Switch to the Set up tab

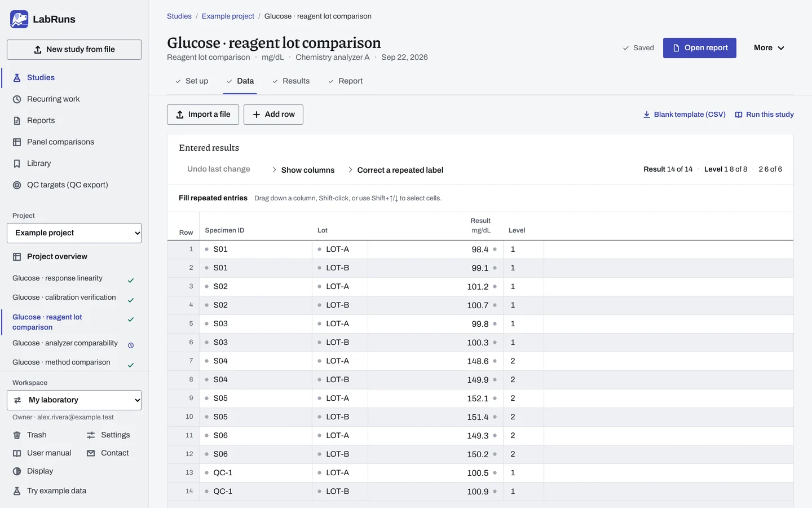192,81
